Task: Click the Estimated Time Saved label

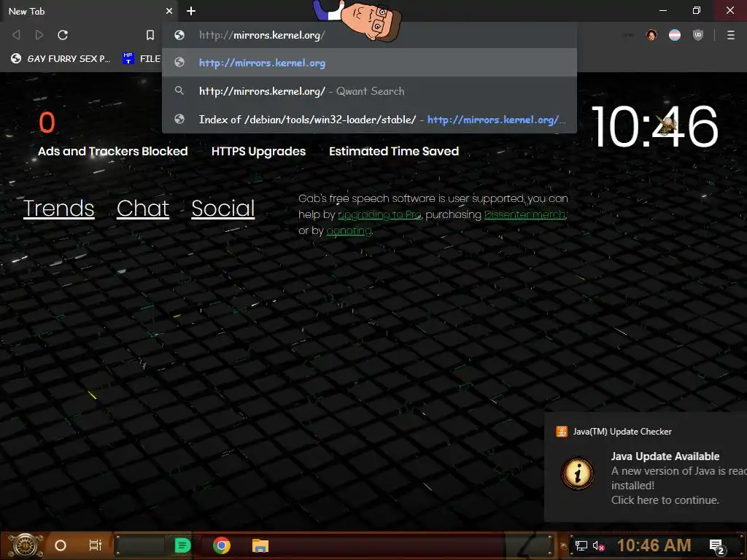Action: coord(394,151)
